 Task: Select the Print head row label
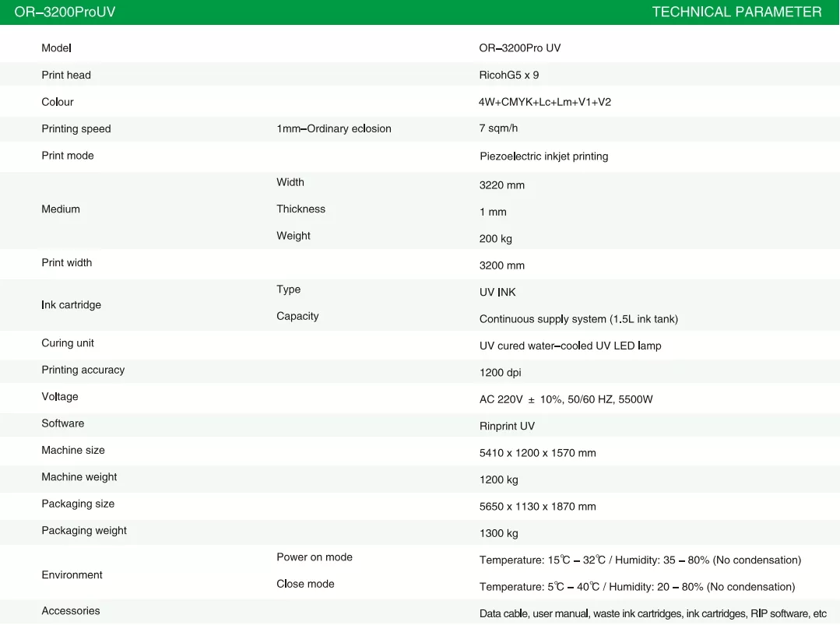66,75
